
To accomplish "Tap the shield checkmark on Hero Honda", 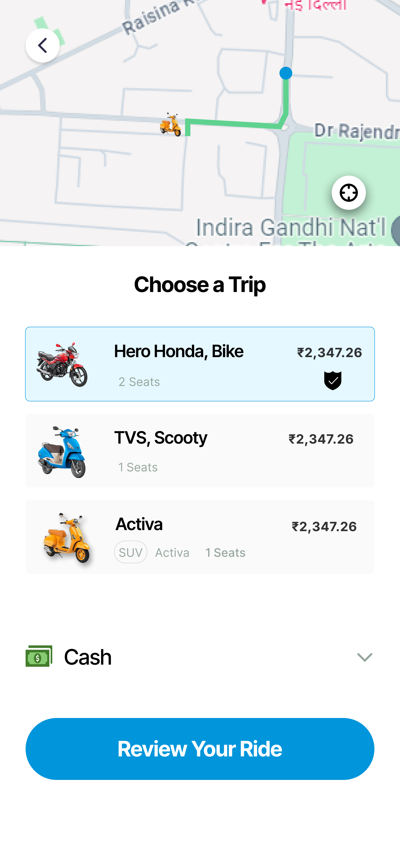I will (x=333, y=380).
